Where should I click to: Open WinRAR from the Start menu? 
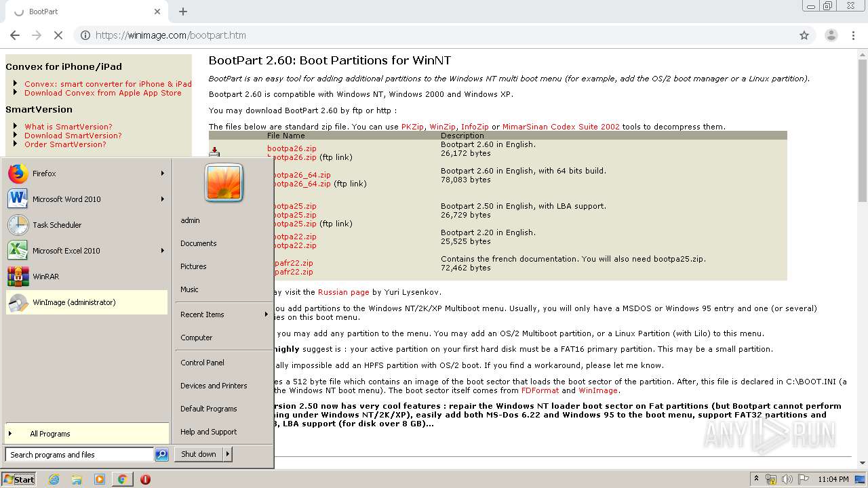pos(86,277)
